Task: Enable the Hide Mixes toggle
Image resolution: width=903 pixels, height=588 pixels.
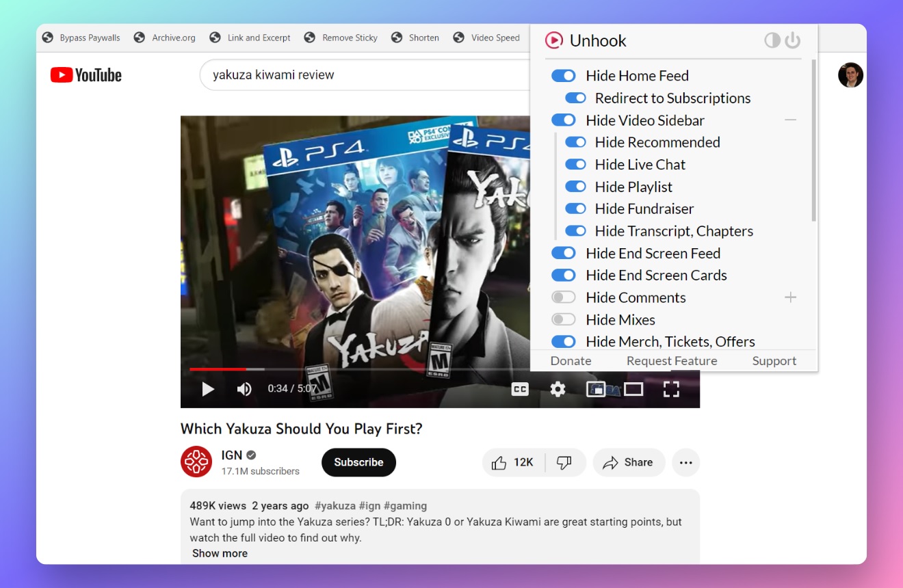Action: point(563,319)
